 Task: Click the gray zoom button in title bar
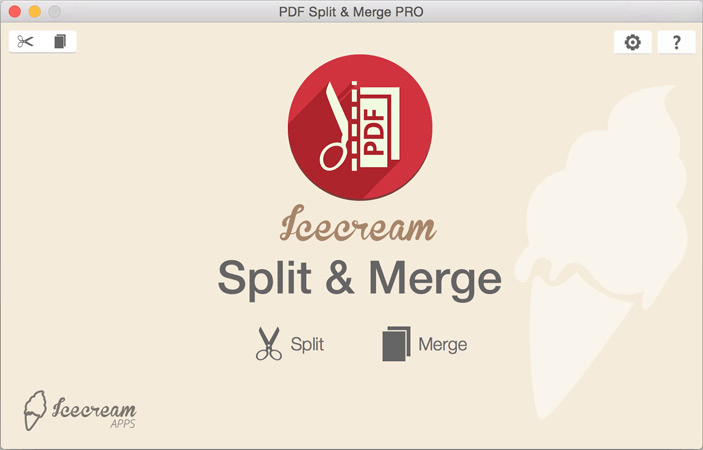[54, 11]
